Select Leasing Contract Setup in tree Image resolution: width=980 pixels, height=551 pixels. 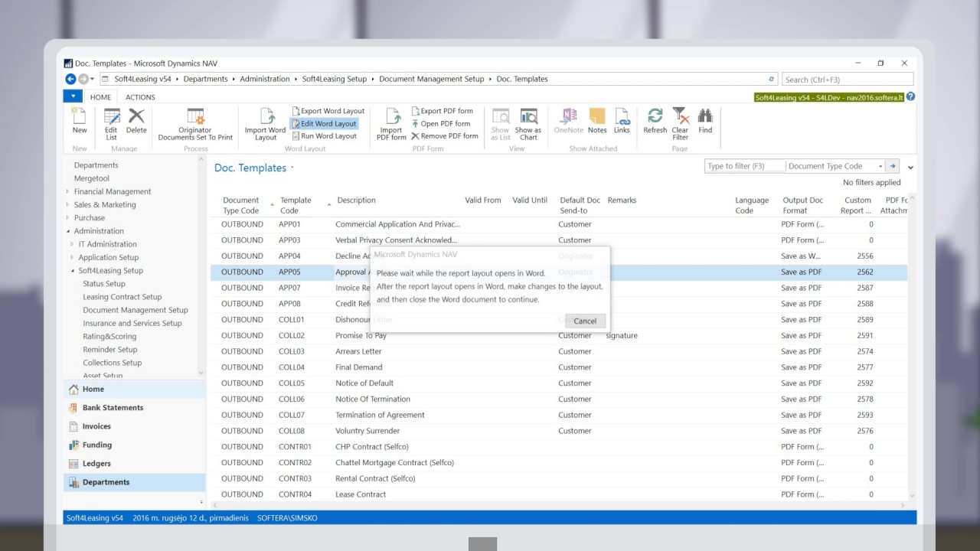click(x=122, y=297)
